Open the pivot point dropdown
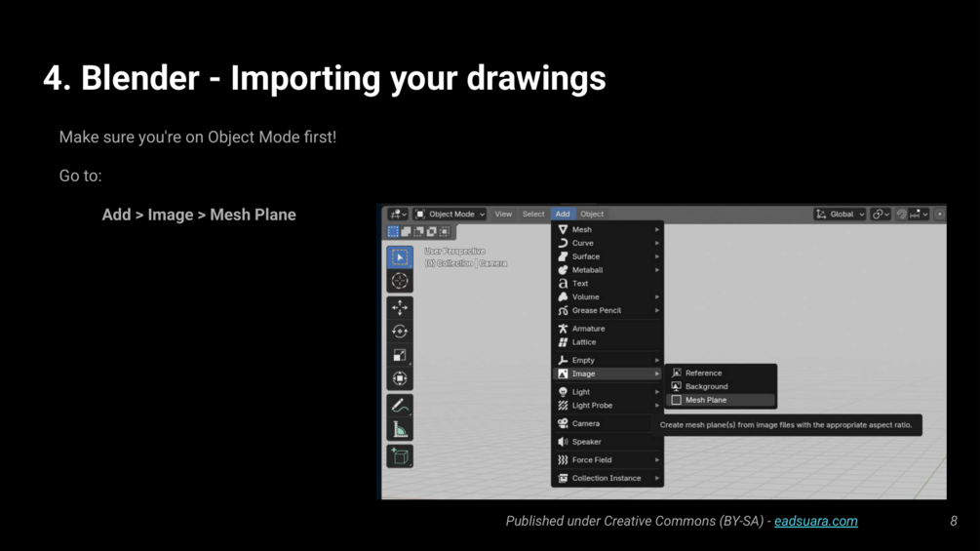This screenshot has height=551, width=980. tap(881, 215)
